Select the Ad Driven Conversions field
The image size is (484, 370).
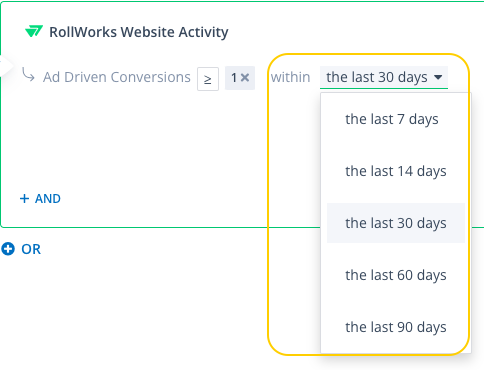[x=117, y=77]
